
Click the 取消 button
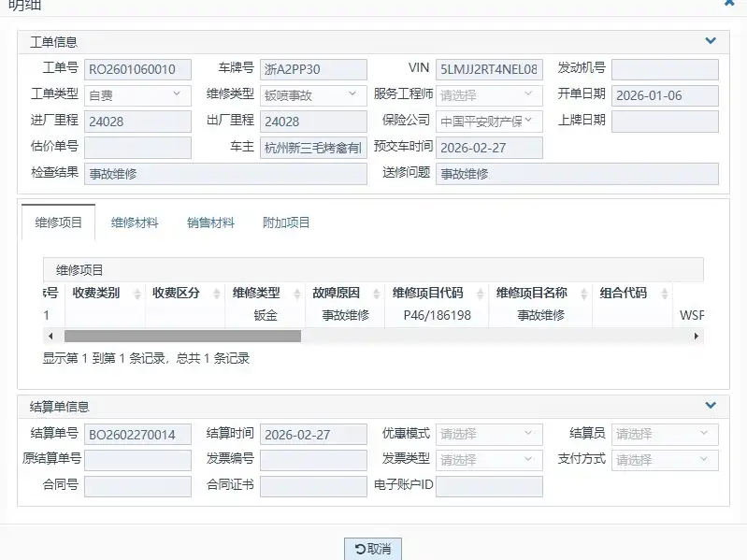tap(373, 549)
